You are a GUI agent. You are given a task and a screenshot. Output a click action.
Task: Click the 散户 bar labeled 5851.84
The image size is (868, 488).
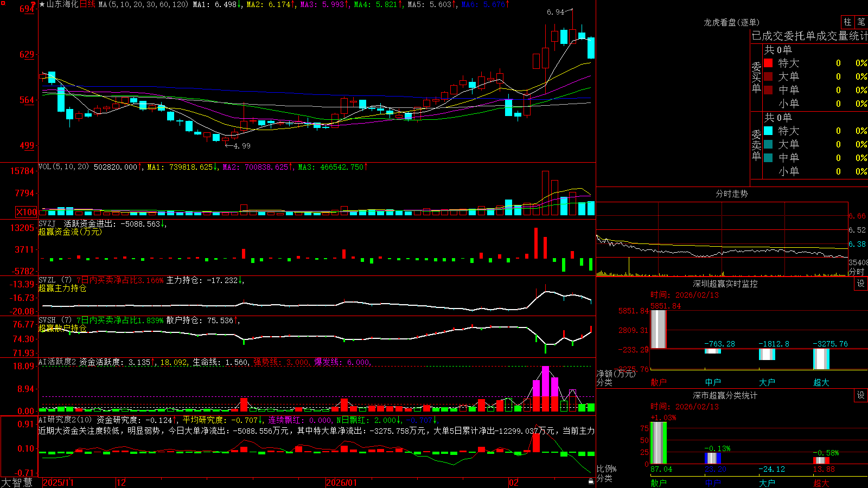[x=659, y=329]
